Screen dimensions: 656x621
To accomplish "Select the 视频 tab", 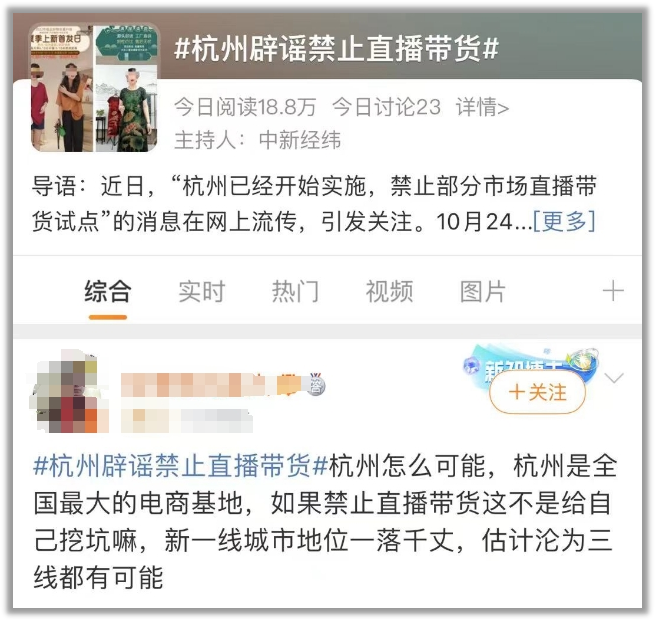I will point(390,292).
